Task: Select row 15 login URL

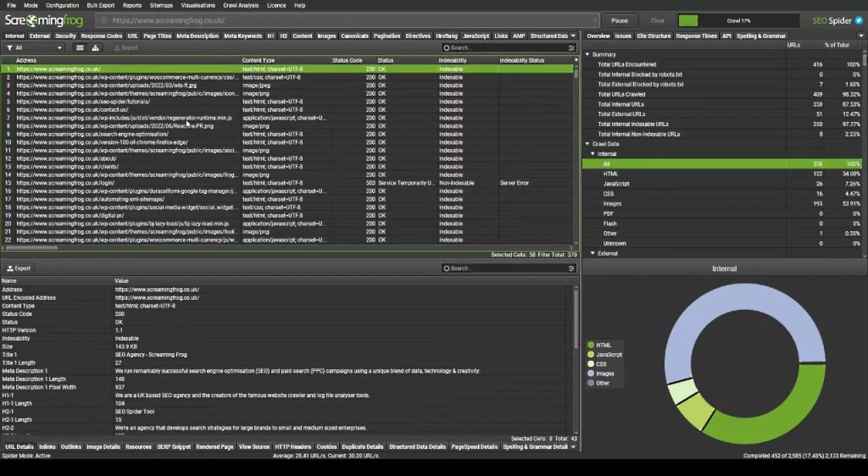Action: (287, 183)
